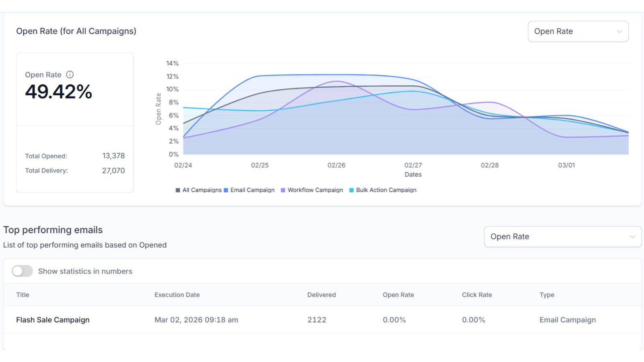Click the info icon beside Open Rate
Screen dimensions: 644x362
[x=70, y=74]
